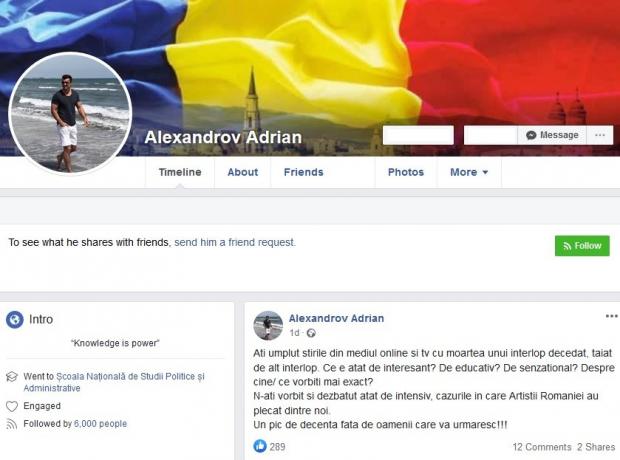
Task: Click the heart icon next to Engaged
Action: click(12, 406)
